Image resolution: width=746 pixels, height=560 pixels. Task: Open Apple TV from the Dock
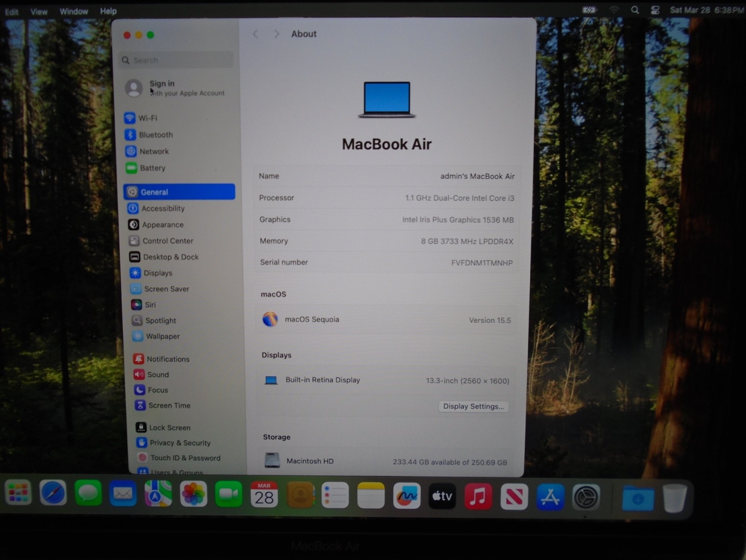point(442,496)
